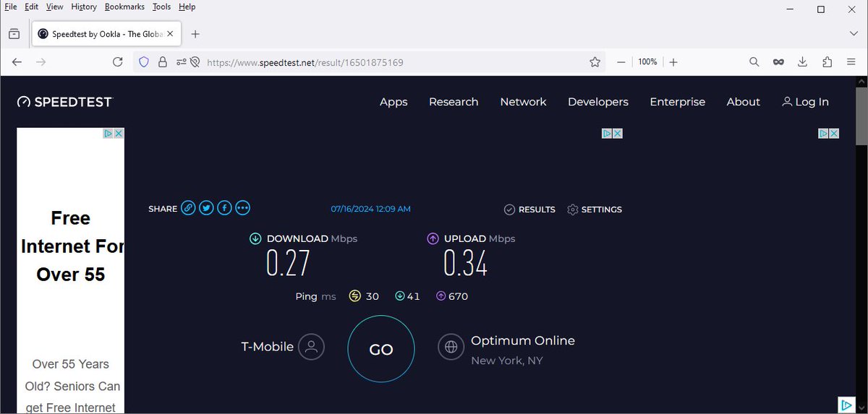Image resolution: width=868 pixels, height=414 pixels.
Task: Open RESULTS history
Action: (x=529, y=210)
